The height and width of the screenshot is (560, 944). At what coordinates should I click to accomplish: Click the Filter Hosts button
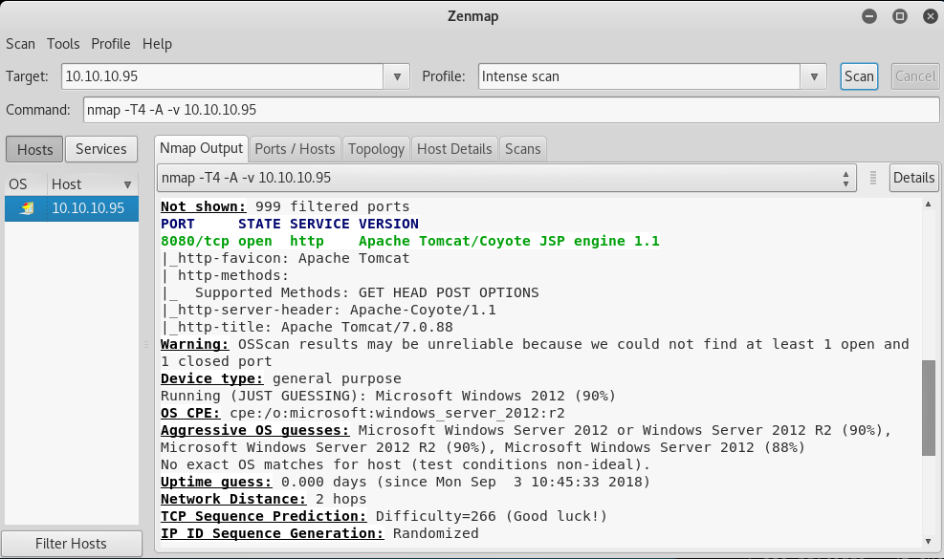pos(71,544)
